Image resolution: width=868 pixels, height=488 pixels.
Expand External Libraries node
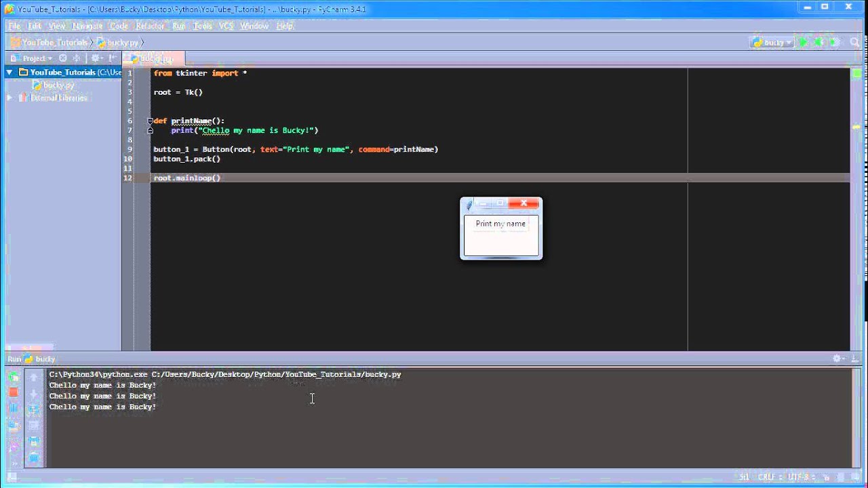pos(9,98)
